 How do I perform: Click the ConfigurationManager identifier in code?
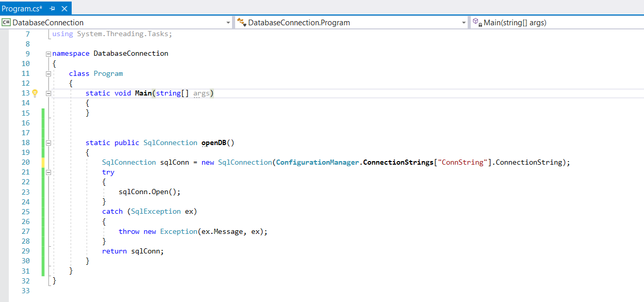coord(317,163)
